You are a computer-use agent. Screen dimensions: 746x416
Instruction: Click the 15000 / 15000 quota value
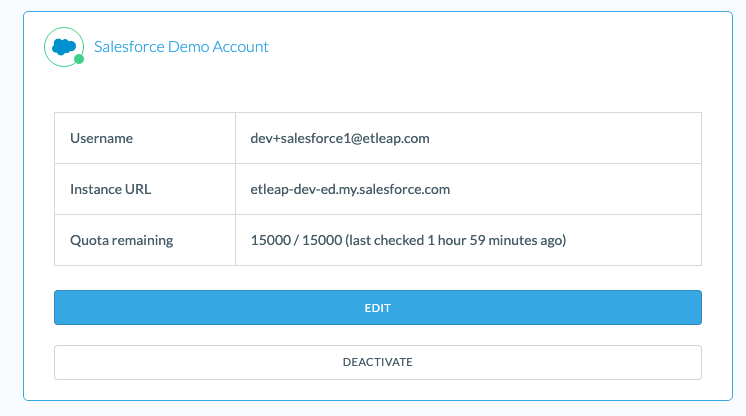pos(296,240)
